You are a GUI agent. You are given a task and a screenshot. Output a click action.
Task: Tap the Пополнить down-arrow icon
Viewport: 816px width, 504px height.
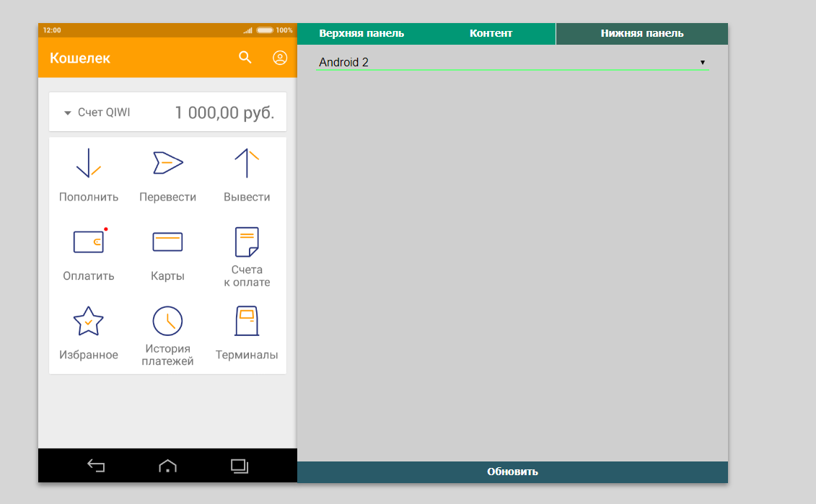tap(88, 163)
